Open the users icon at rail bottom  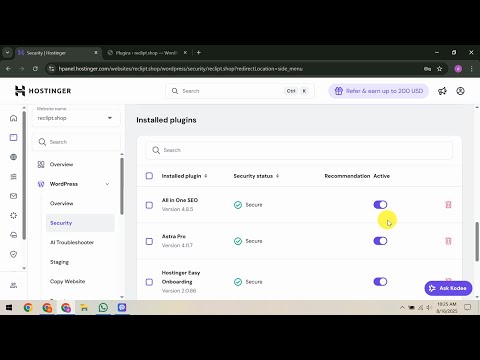coord(13,285)
